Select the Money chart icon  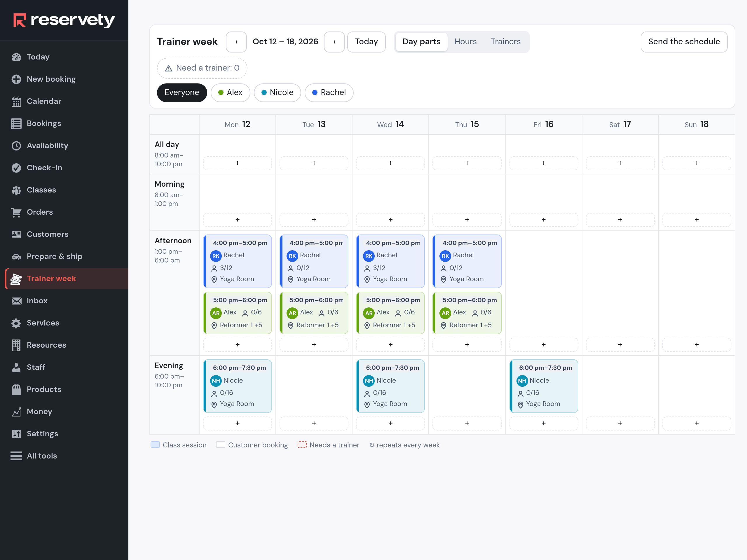point(16,412)
